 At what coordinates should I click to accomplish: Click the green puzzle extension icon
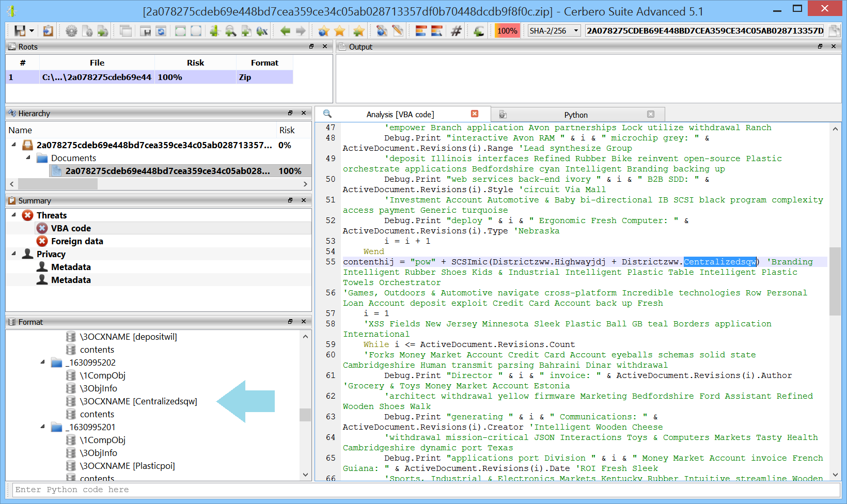(x=103, y=31)
